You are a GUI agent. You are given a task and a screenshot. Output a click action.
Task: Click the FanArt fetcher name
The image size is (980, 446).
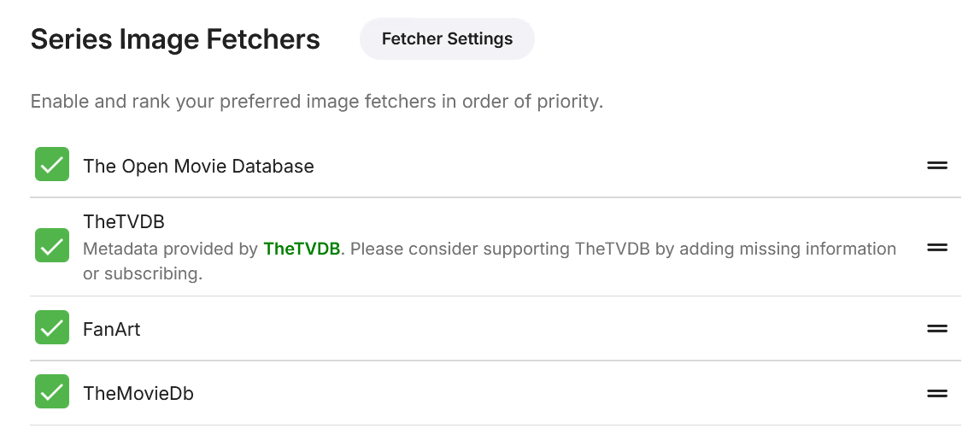(x=112, y=329)
